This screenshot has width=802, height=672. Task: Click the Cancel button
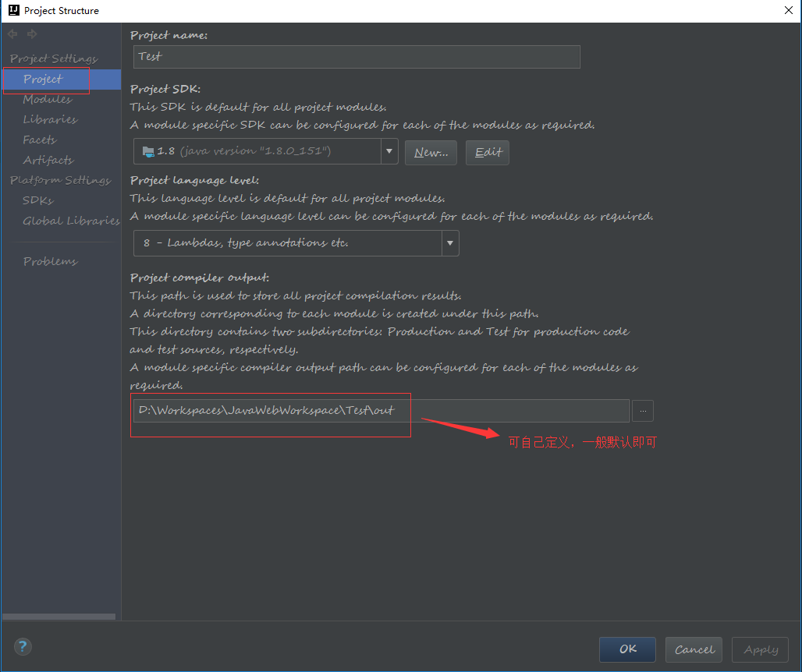pyautogui.click(x=694, y=649)
